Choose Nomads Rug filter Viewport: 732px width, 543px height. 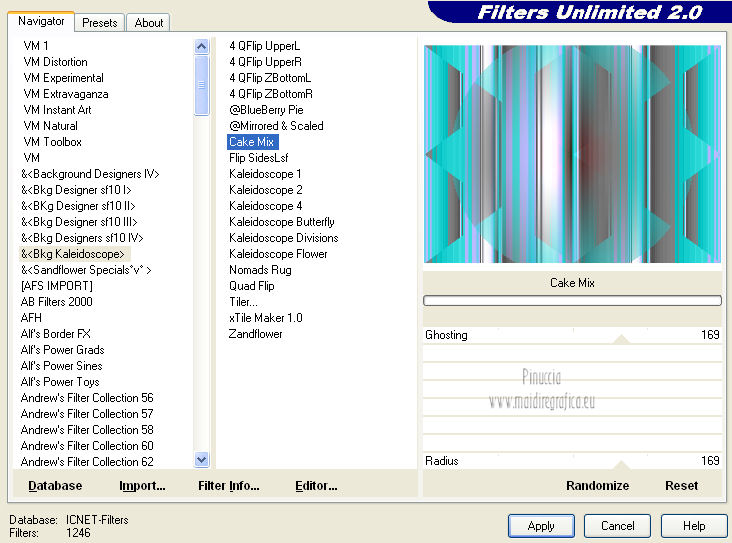click(x=260, y=269)
